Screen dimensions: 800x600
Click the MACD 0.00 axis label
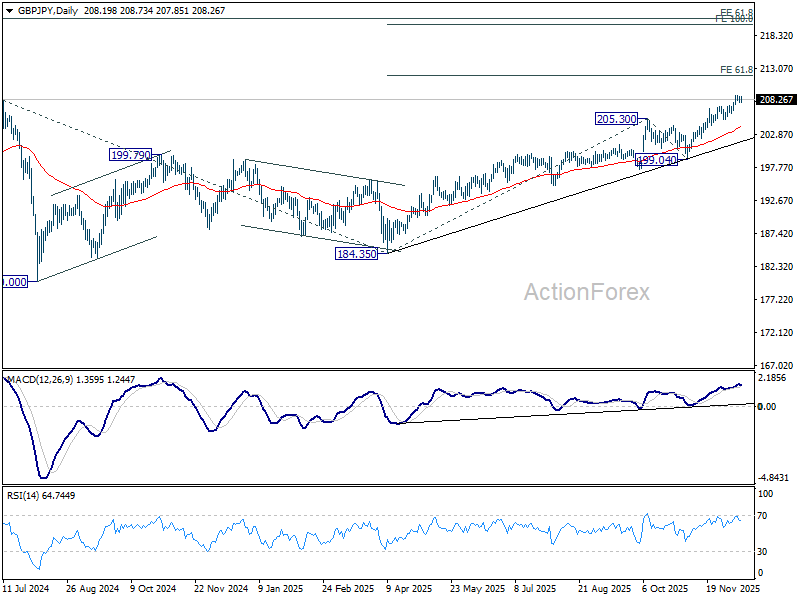768,406
